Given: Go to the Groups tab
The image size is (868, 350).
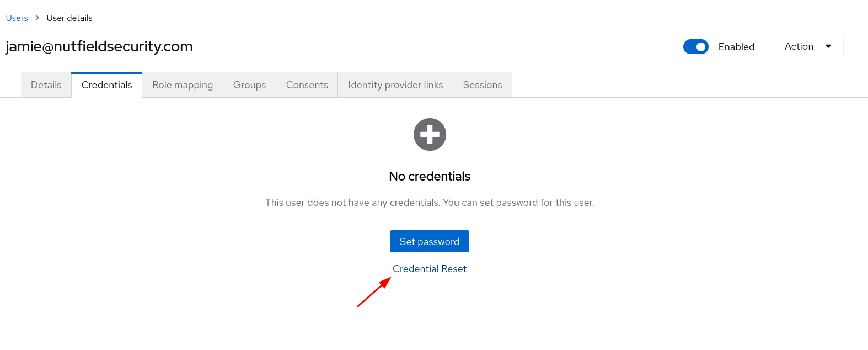Looking at the screenshot, I should pyautogui.click(x=249, y=85).
